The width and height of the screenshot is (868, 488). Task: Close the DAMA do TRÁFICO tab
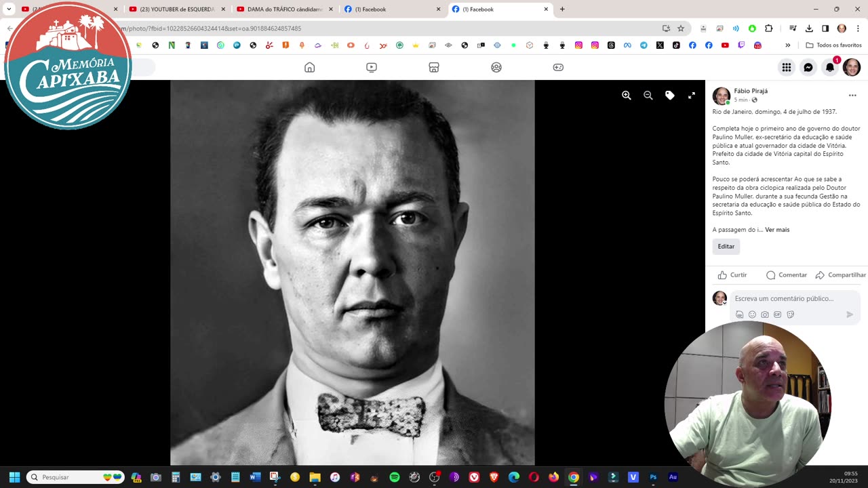click(331, 9)
